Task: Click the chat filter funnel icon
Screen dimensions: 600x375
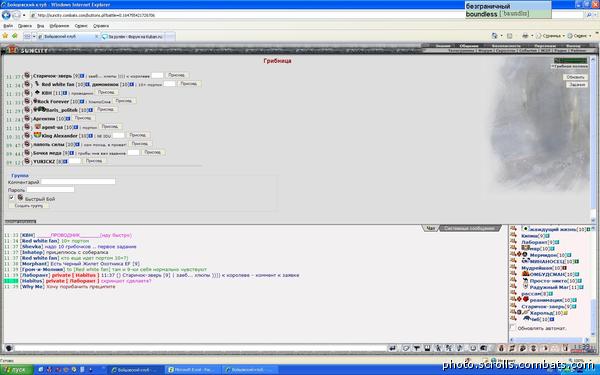Action: (417, 348)
